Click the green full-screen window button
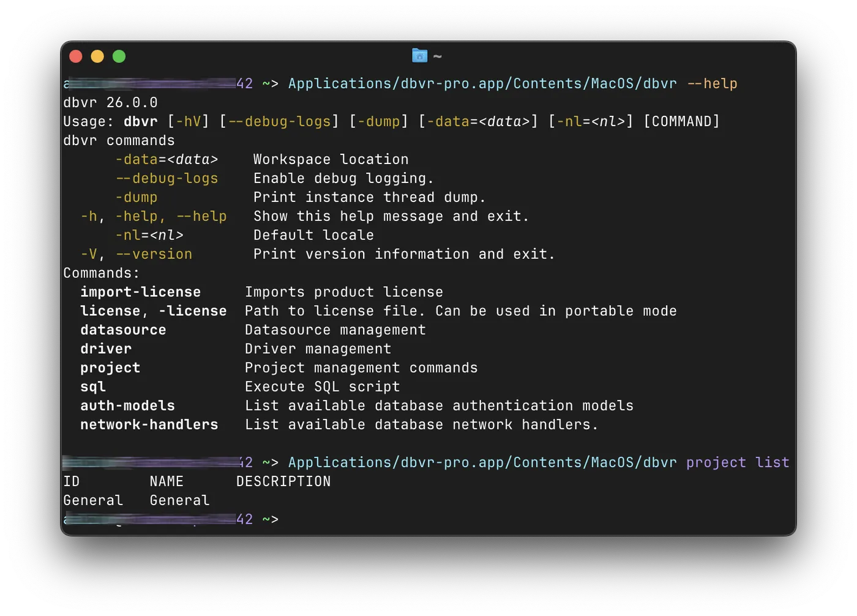Image resolution: width=857 pixels, height=616 pixels. [119, 56]
